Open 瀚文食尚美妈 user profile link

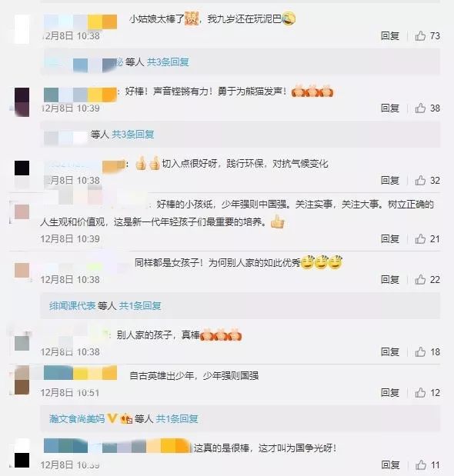77,419
